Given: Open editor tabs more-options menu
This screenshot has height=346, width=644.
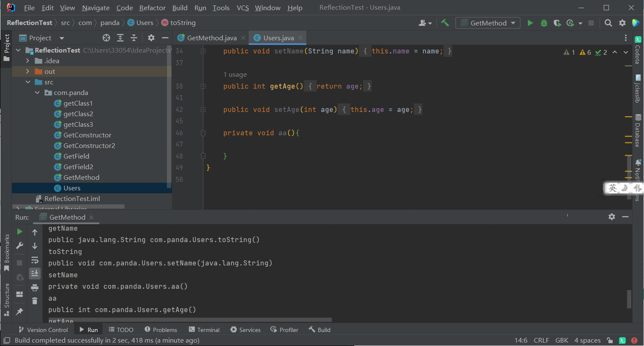Looking at the screenshot, I should pyautogui.click(x=626, y=38).
